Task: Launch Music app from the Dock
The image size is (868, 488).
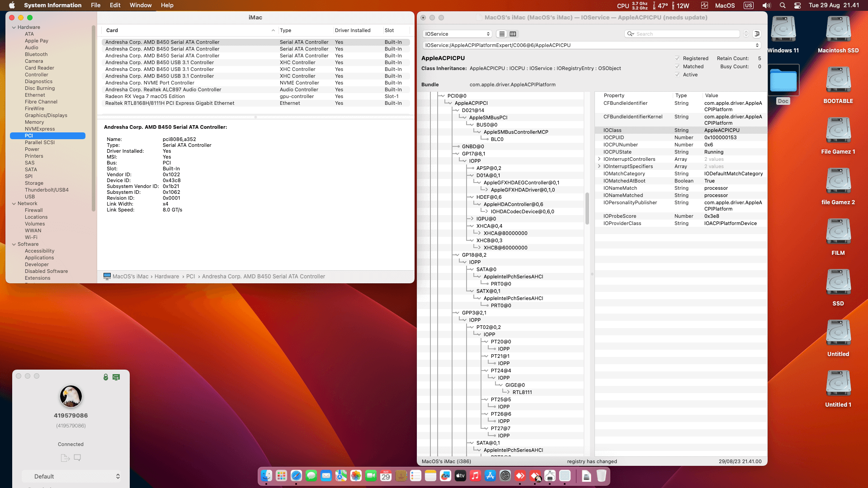Action: 475,476
